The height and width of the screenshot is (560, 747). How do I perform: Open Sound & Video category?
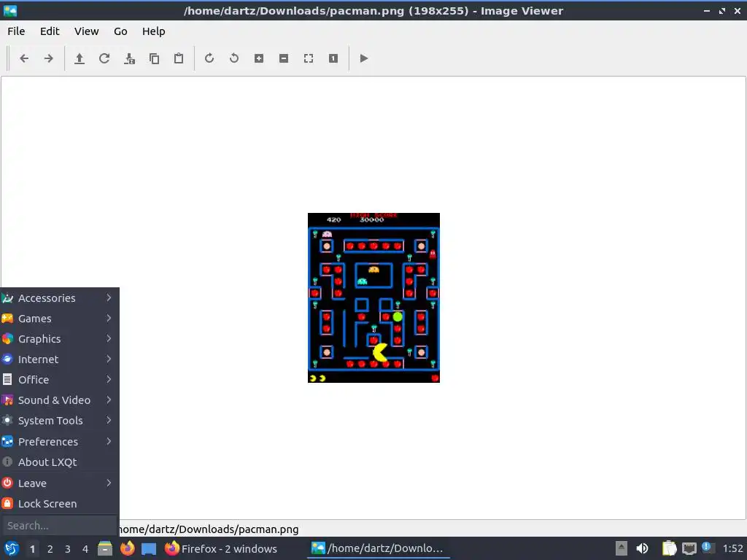[x=59, y=400]
